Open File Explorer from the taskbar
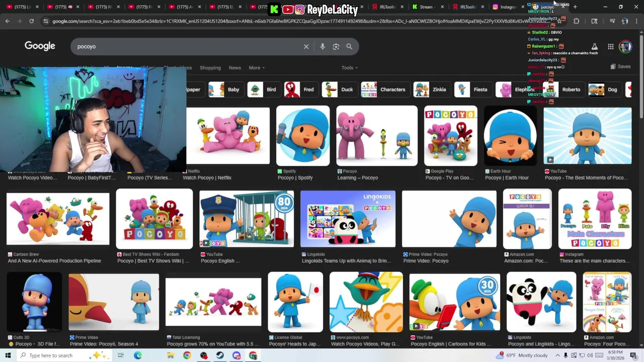This screenshot has width=644, height=362. [171, 355]
